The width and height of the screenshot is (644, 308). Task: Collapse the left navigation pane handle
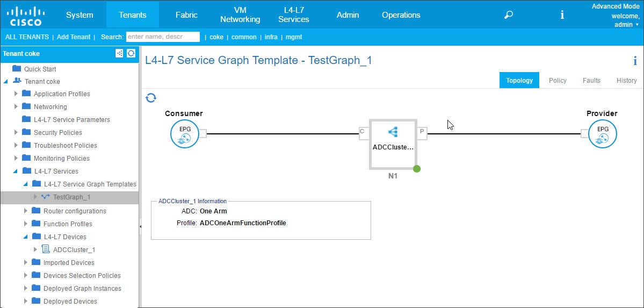click(x=140, y=226)
